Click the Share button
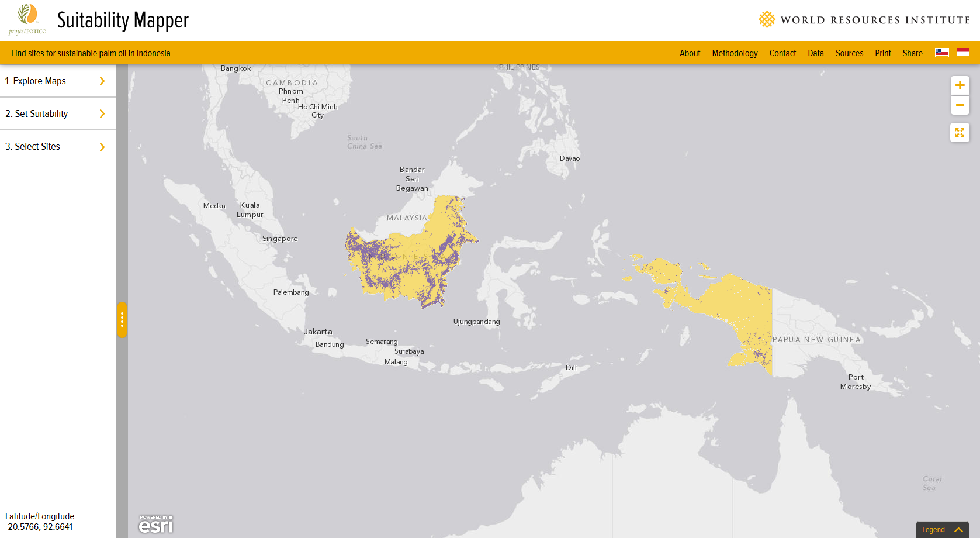 pyautogui.click(x=912, y=53)
